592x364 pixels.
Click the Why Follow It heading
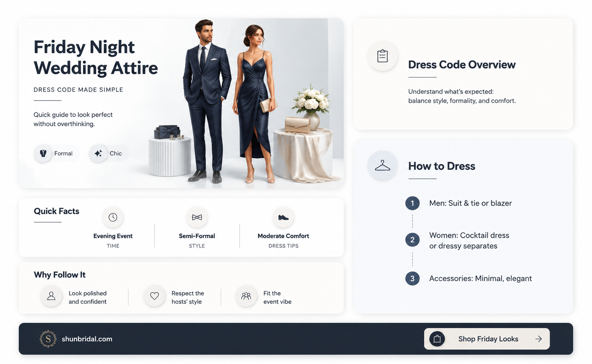click(x=60, y=275)
